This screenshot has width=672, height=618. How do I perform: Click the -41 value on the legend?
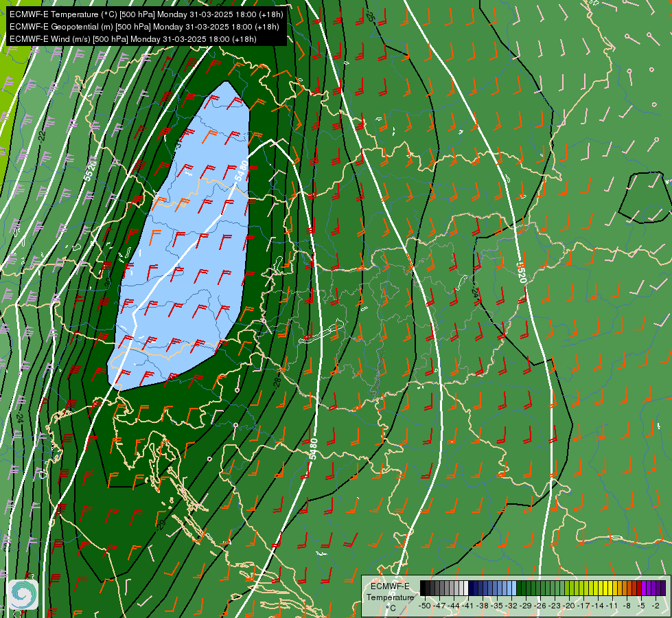468,606
